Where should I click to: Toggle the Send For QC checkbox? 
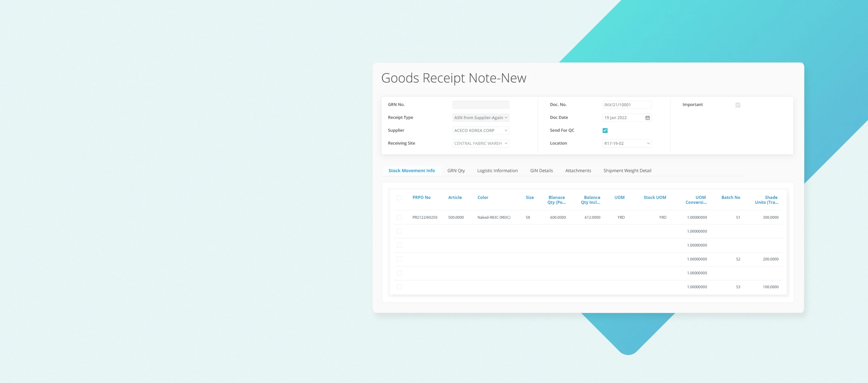[605, 131]
